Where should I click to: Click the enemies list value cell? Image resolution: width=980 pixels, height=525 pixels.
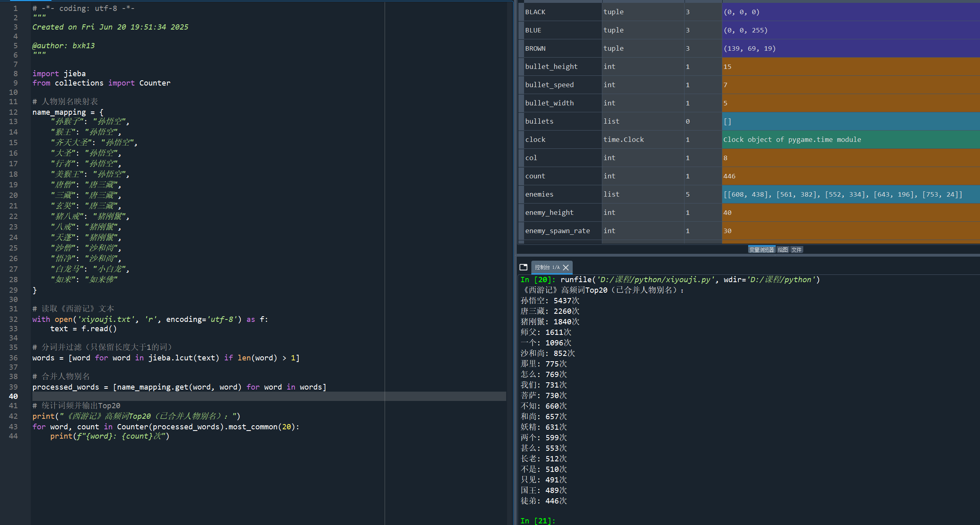842,195
